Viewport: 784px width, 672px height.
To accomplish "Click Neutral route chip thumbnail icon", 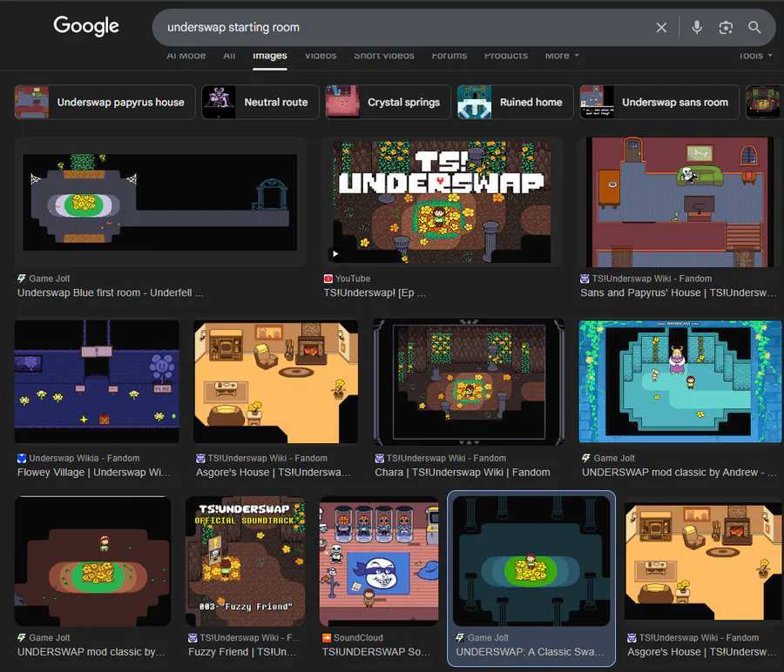I will (x=219, y=102).
